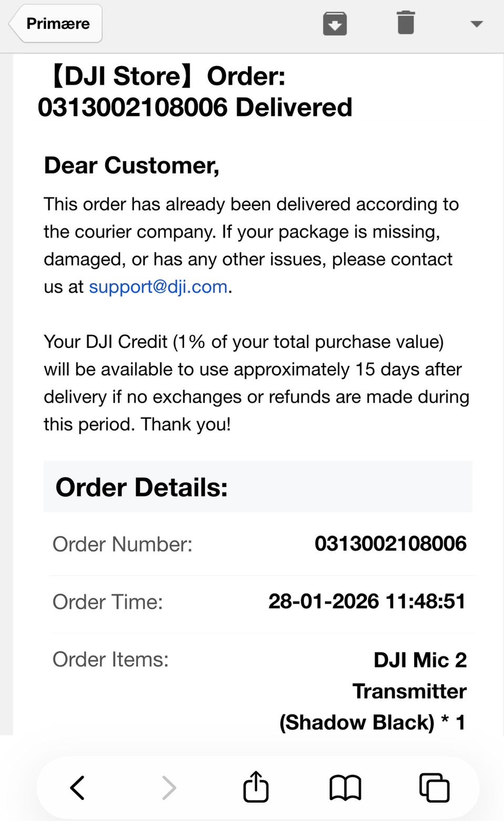Screen dimensions: 504x821
Task: Open the more actions dropdown arrow
Action: [476, 24]
